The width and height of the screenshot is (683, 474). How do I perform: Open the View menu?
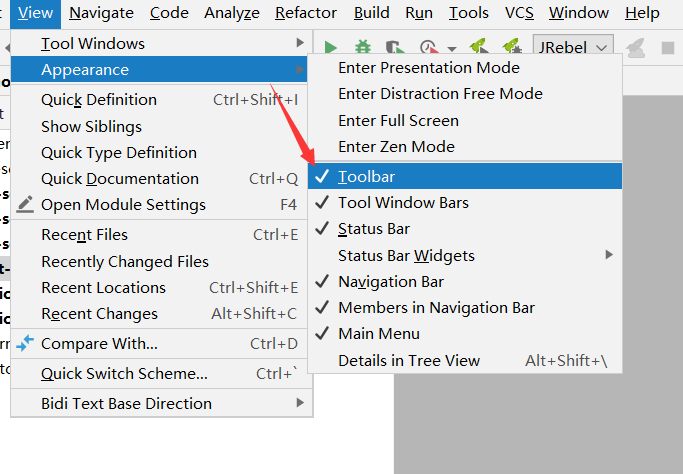point(35,13)
